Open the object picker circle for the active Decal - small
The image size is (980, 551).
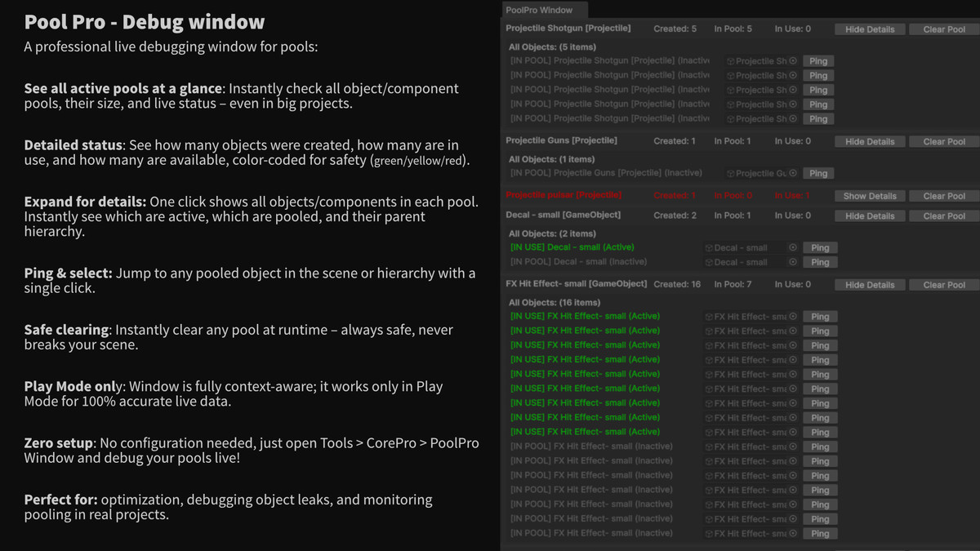[792, 248]
